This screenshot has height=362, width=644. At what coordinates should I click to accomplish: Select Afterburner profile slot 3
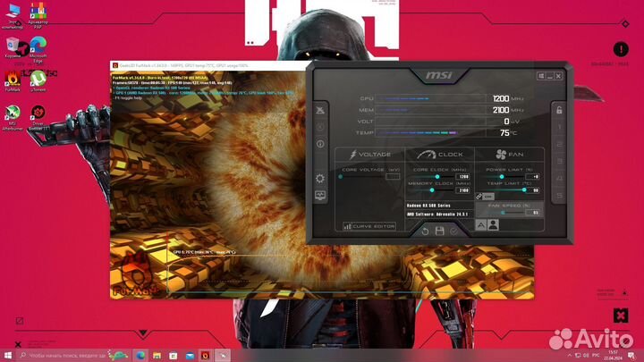[x=559, y=161]
